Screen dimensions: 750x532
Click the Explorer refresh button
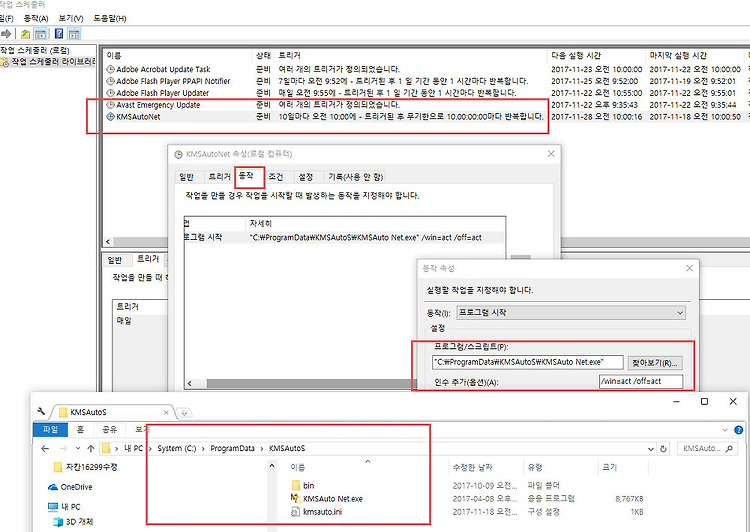[663, 449]
